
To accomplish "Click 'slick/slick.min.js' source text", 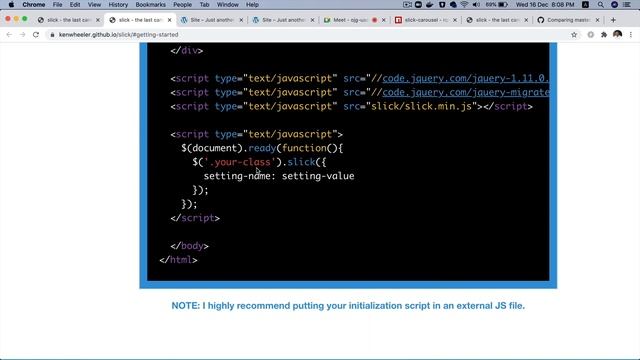I will click(x=421, y=107).
